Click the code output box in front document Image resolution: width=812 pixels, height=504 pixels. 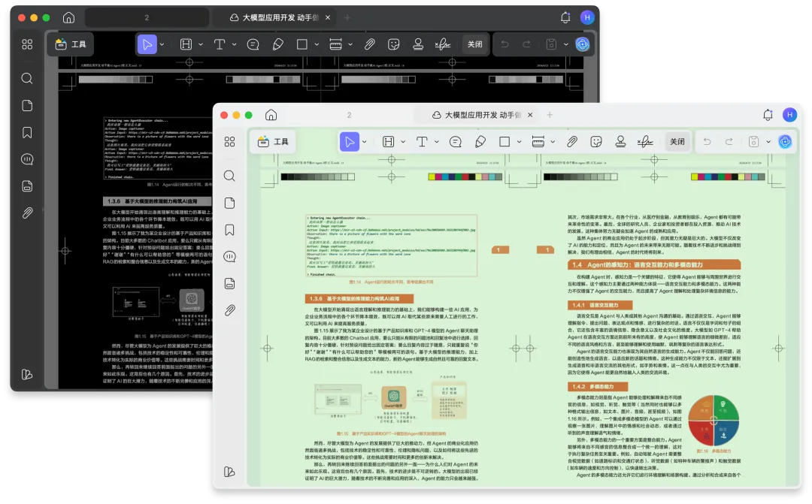point(391,246)
